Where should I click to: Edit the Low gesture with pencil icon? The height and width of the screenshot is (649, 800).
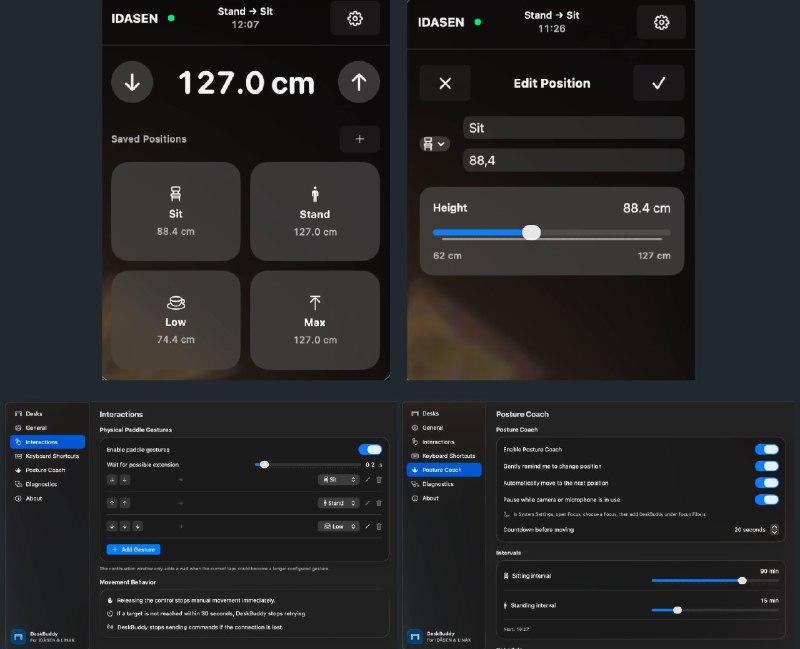pyautogui.click(x=367, y=526)
